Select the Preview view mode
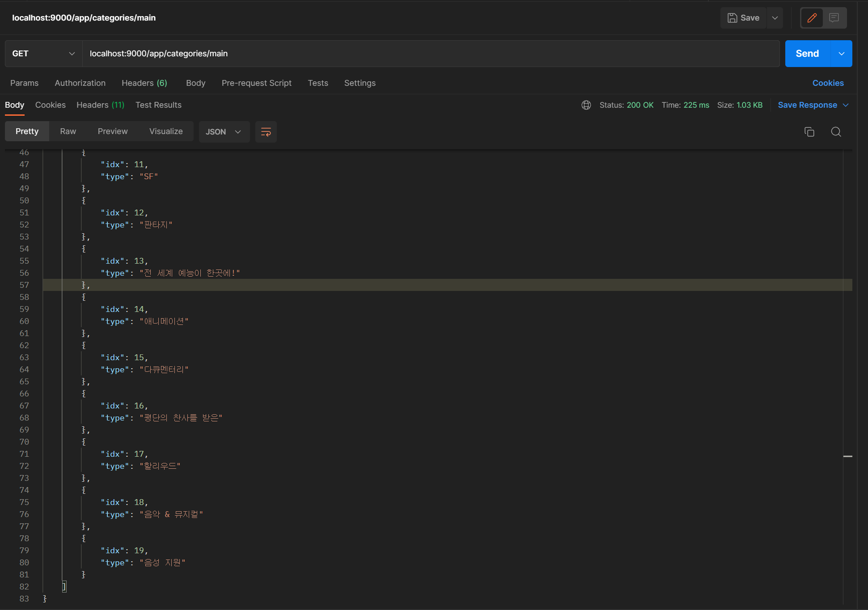Screen dimensions: 868x610 coord(113,131)
